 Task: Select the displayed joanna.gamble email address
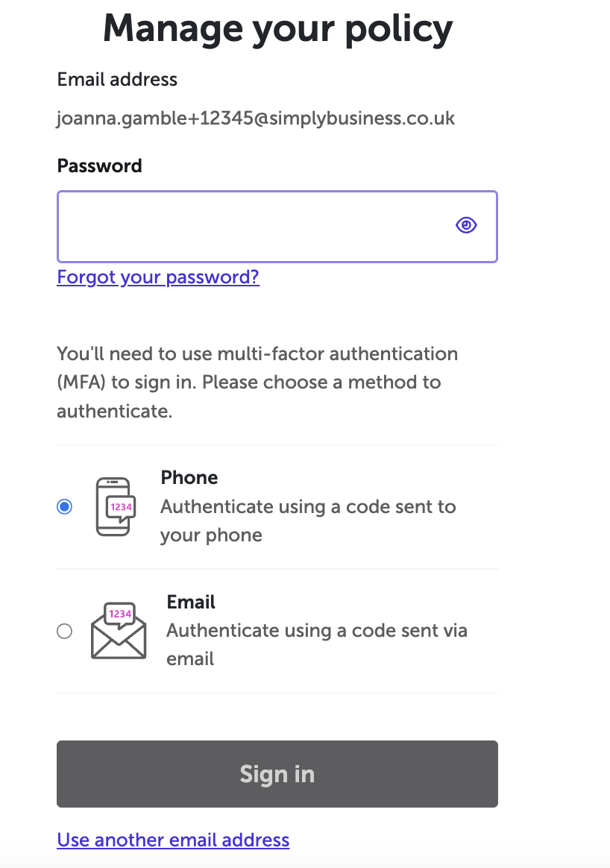[256, 118]
